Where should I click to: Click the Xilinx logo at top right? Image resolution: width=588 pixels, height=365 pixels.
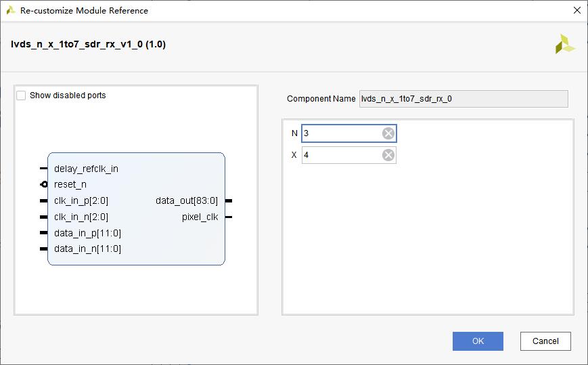pyautogui.click(x=564, y=44)
